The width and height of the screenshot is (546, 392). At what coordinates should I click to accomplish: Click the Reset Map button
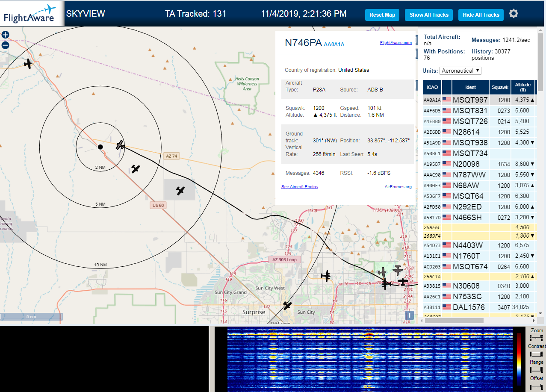(382, 15)
